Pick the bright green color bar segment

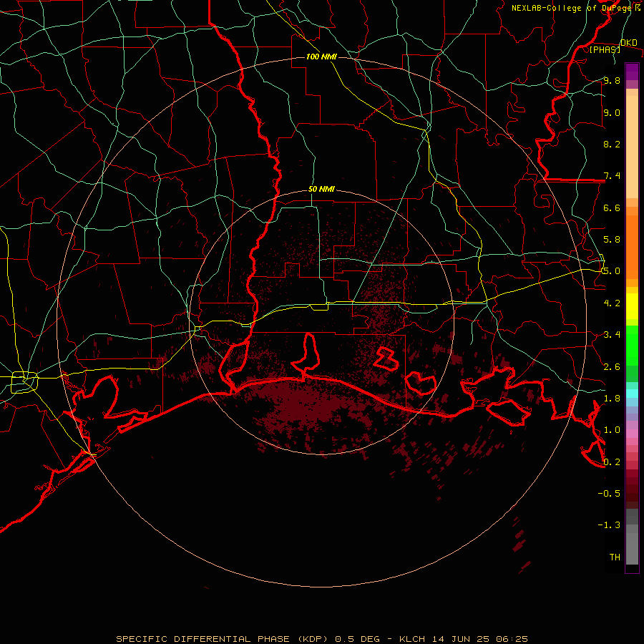[632, 346]
